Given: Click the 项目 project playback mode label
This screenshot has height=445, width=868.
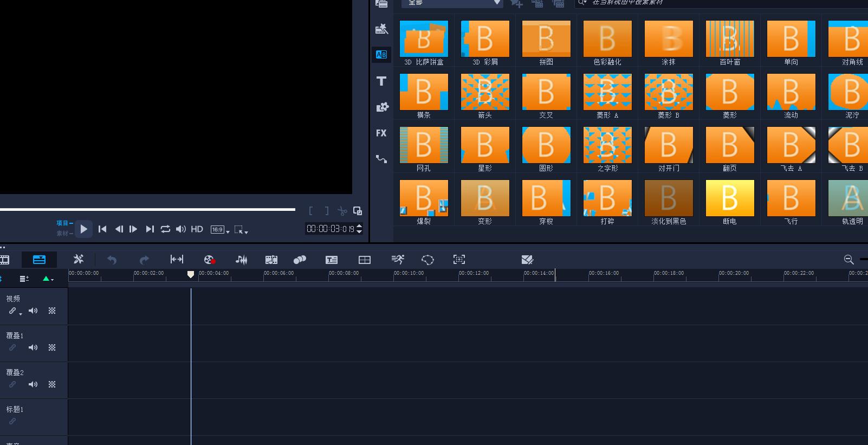Looking at the screenshot, I should click(63, 223).
